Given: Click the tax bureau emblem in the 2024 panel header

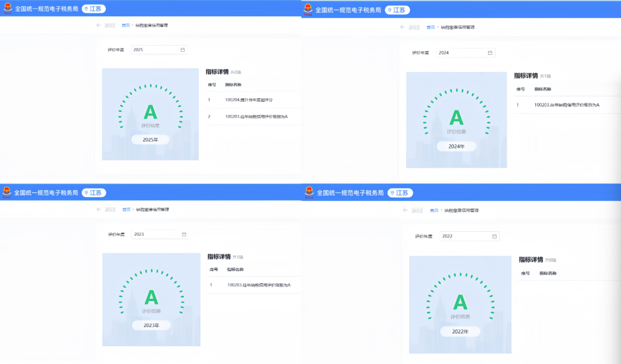Looking at the screenshot, I should [308, 9].
